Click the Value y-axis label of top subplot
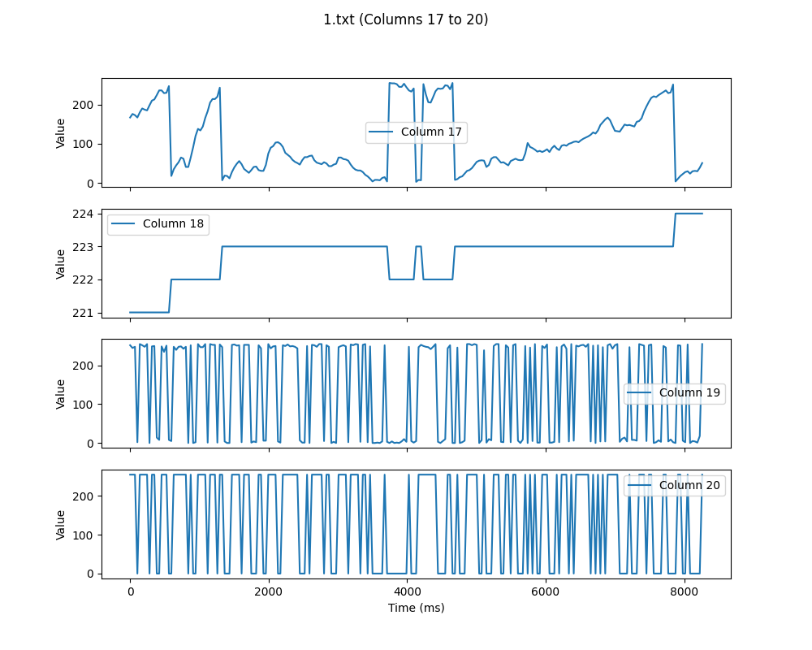 click(61, 132)
